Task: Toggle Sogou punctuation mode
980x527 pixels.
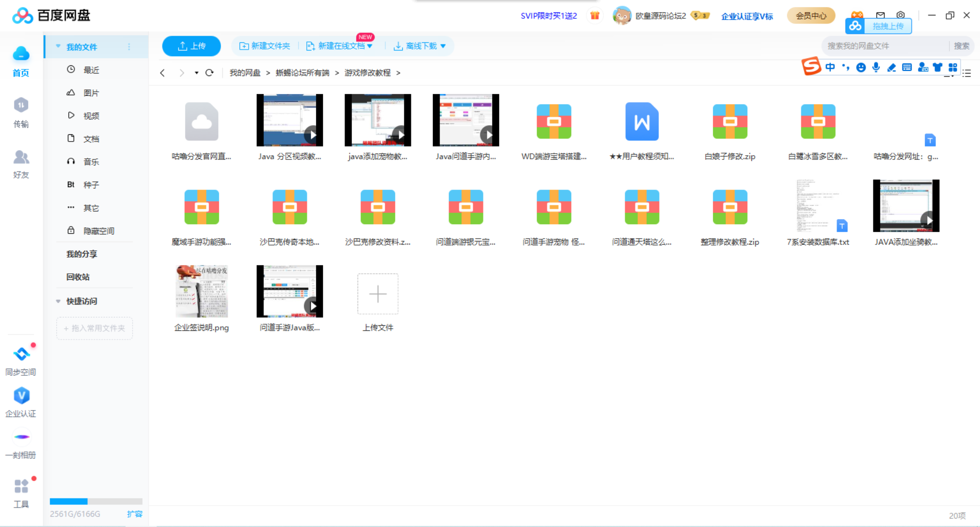Action: click(846, 67)
